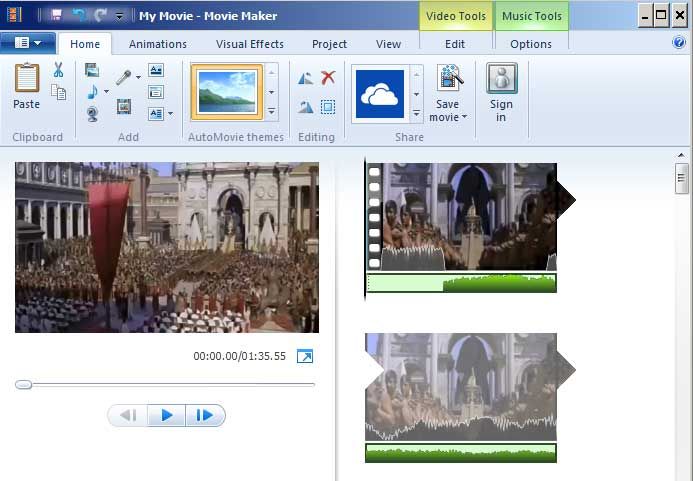Open the Home tab
693x481 pixels.
85,44
